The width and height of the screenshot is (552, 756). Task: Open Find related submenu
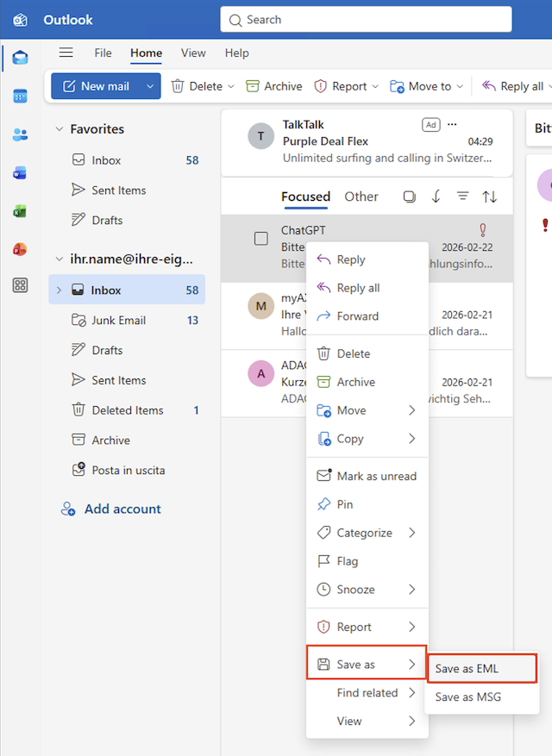(x=367, y=693)
